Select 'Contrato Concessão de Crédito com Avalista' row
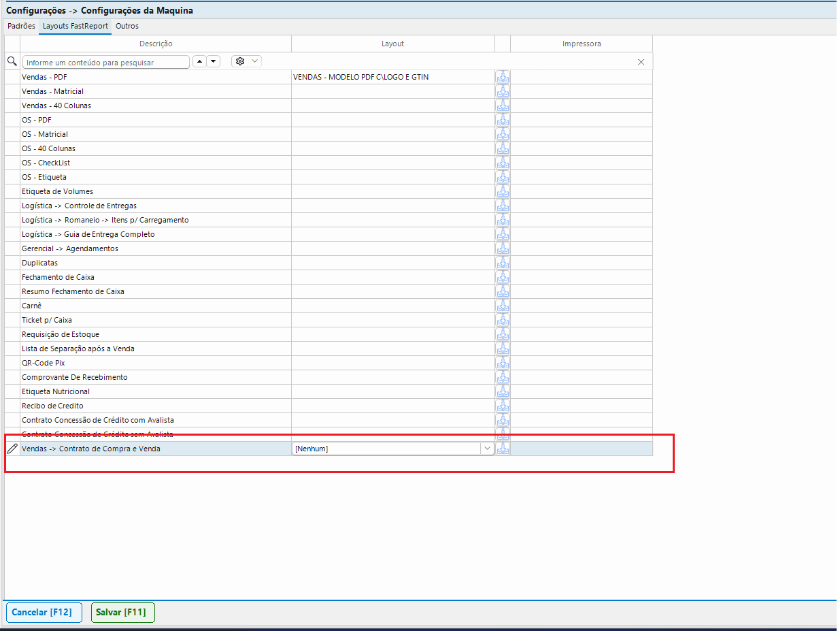Image resolution: width=840 pixels, height=631 pixels. click(329, 420)
